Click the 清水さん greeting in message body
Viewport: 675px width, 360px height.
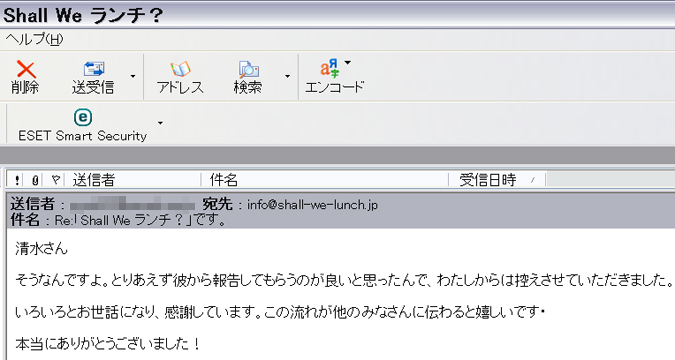(x=41, y=248)
